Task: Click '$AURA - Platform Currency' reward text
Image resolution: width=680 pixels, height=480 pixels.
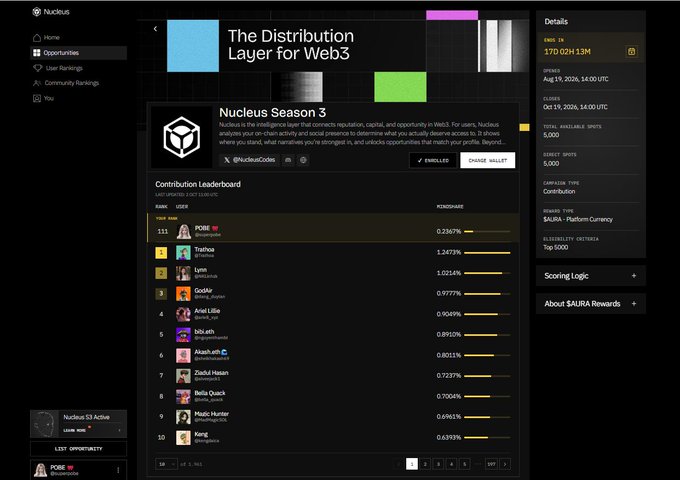Action: (x=578, y=219)
